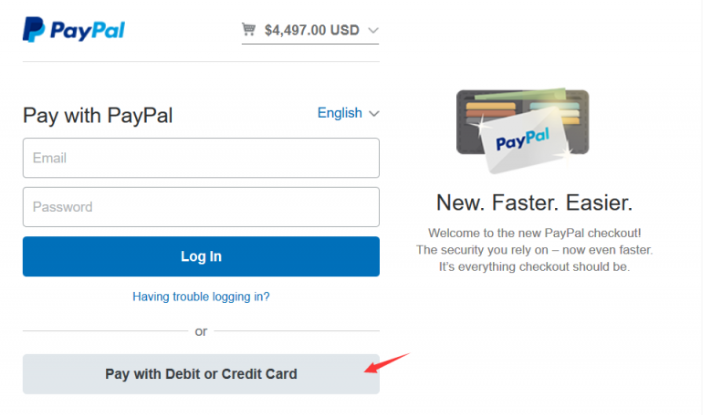
Task: Click the chevron next to English
Action: [374, 113]
